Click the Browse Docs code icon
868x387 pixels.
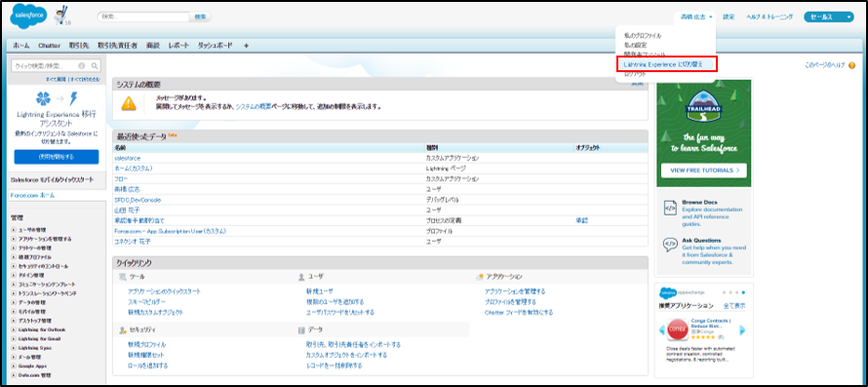670,209
